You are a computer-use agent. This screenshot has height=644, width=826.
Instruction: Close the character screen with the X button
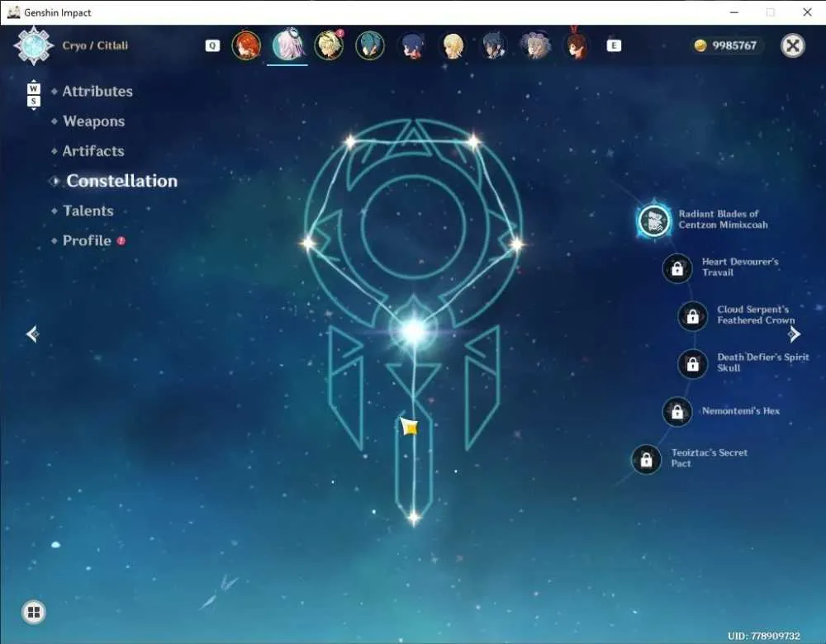pos(793,45)
